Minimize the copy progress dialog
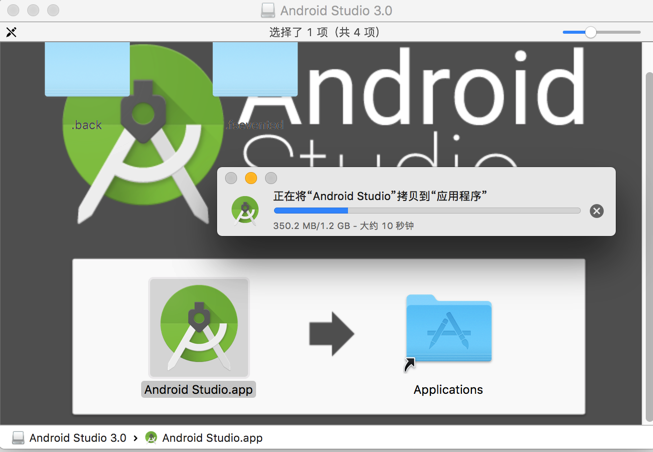 [x=251, y=178]
